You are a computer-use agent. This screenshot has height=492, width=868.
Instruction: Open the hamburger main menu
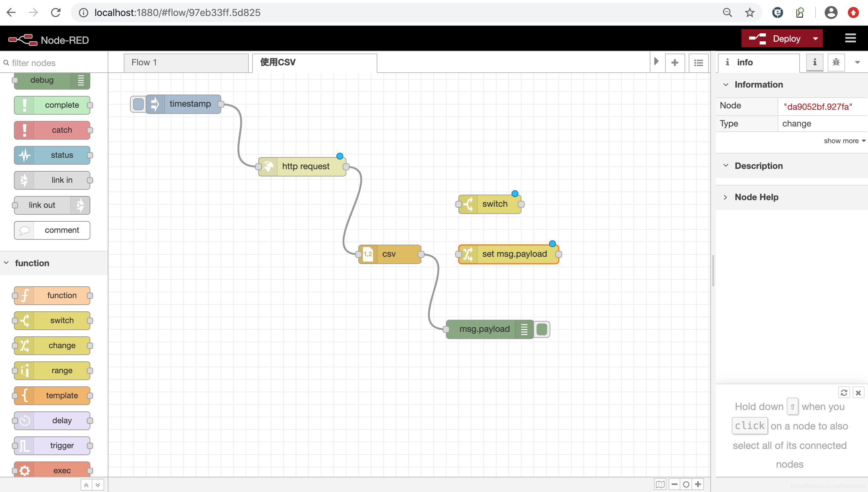click(x=850, y=38)
